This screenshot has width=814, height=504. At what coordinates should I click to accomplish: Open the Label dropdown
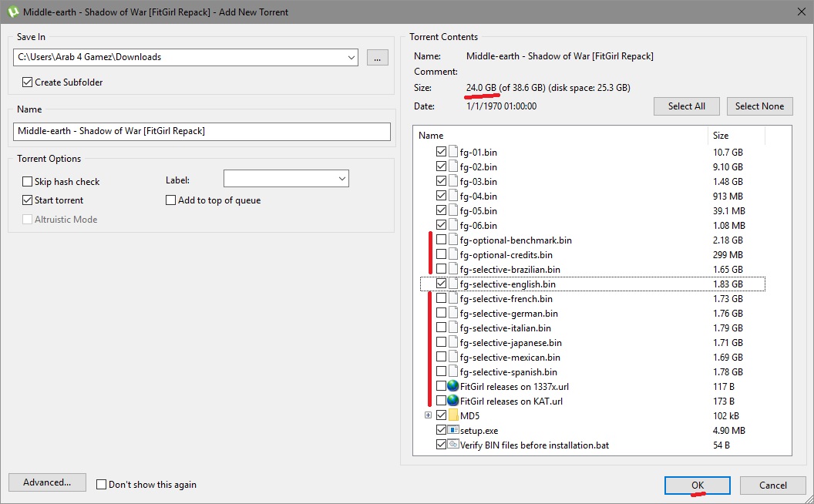341,179
